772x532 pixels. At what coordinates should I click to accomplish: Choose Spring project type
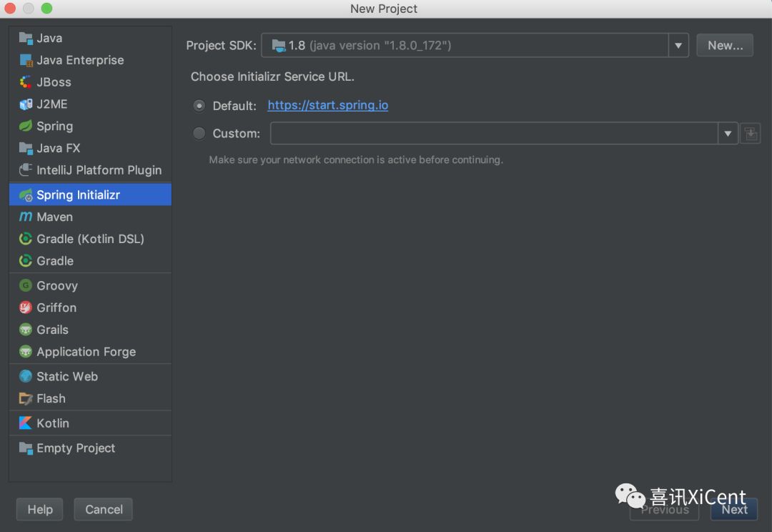pyautogui.click(x=90, y=126)
